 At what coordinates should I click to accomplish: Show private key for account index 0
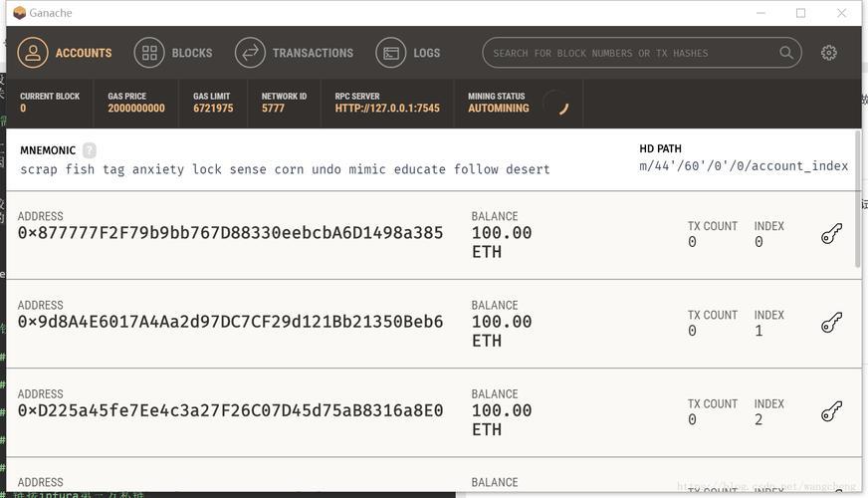(831, 234)
